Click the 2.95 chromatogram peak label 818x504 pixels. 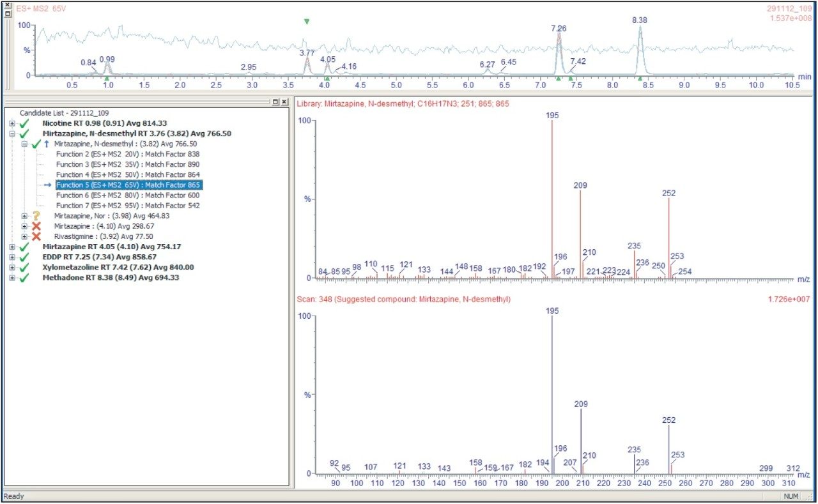tap(249, 67)
